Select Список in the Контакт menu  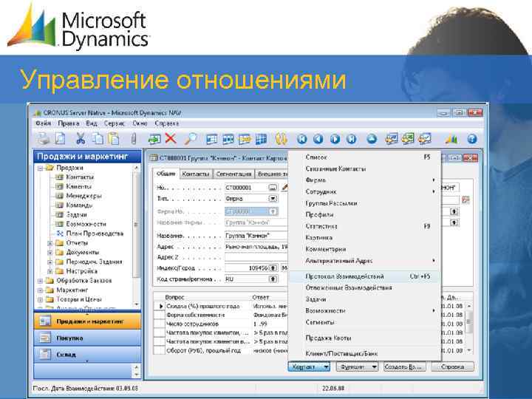click(364, 157)
